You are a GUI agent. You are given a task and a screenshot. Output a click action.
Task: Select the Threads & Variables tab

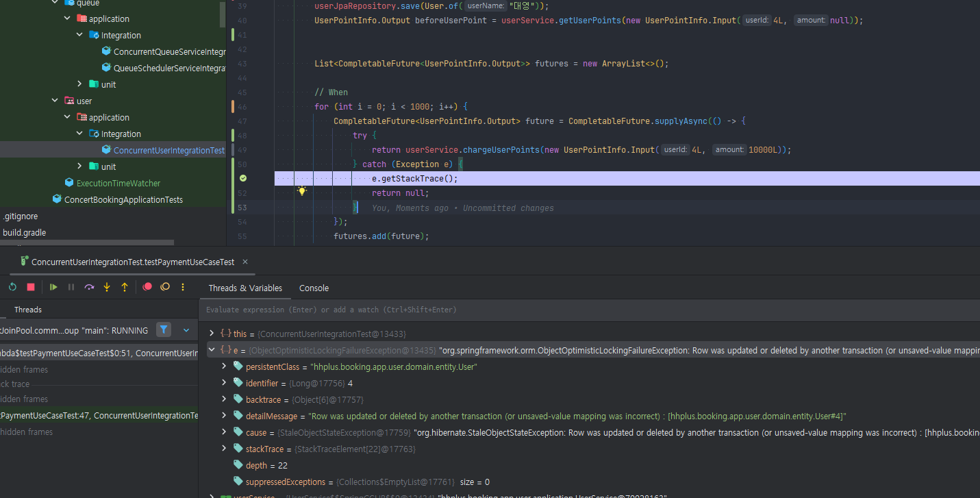[245, 288]
